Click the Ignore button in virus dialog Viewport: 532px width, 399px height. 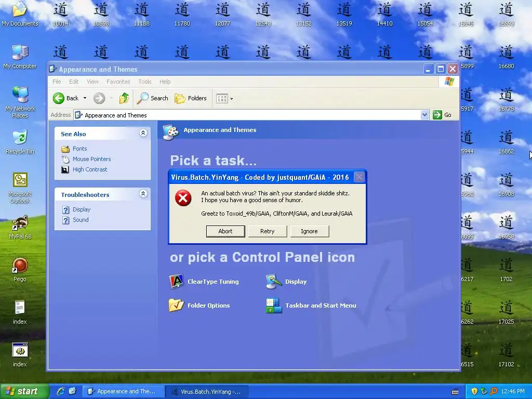310,231
